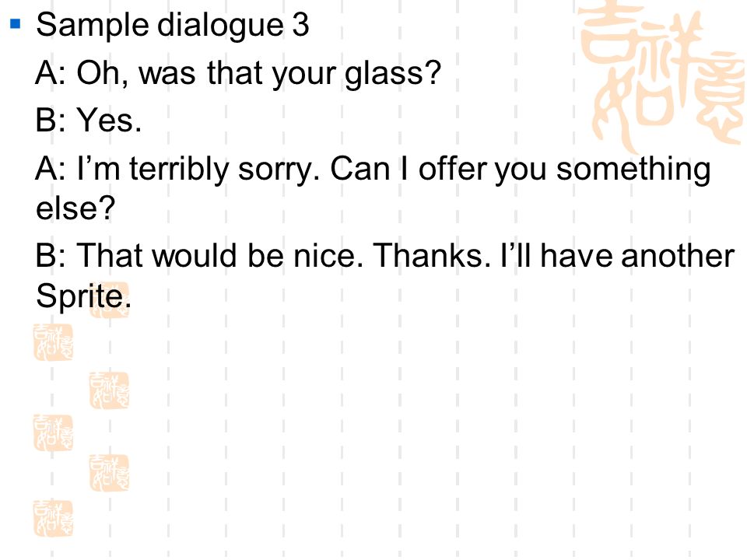Click the heading text Sample dialogue 3

pyautogui.click(x=173, y=26)
